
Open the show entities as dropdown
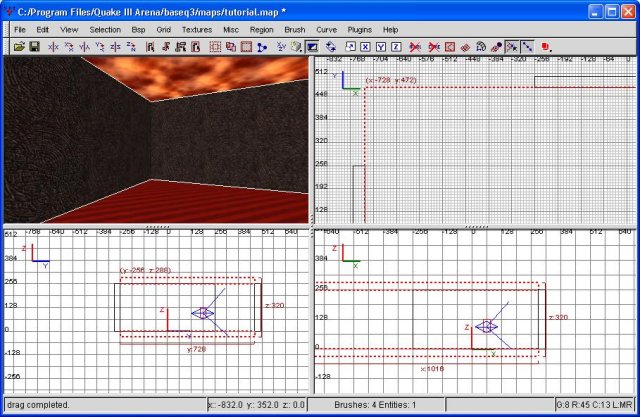click(546, 47)
